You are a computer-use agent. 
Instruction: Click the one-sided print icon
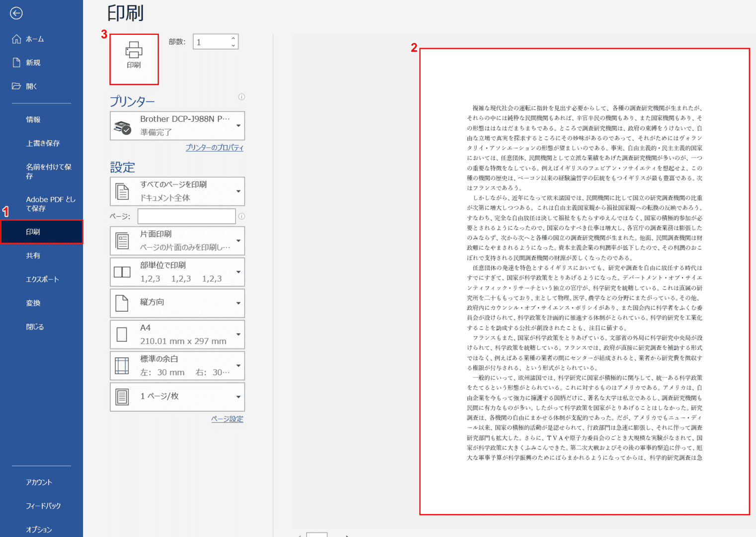[122, 241]
